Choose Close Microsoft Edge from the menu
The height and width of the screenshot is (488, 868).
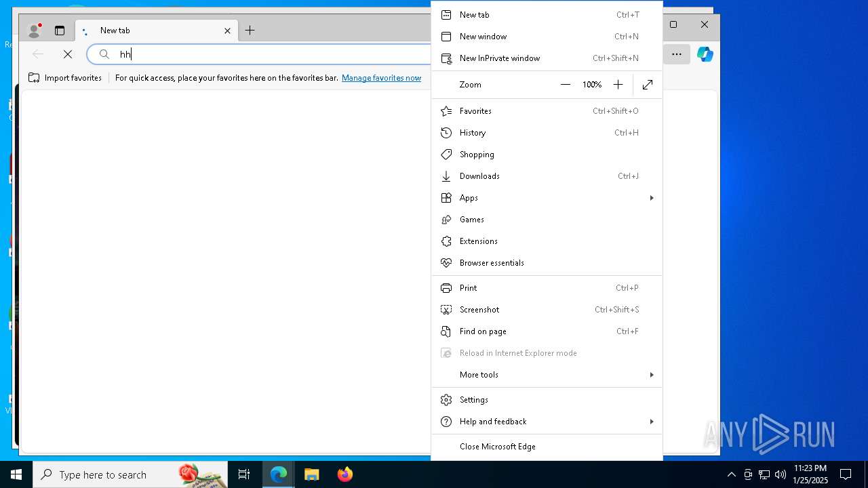tap(547, 447)
